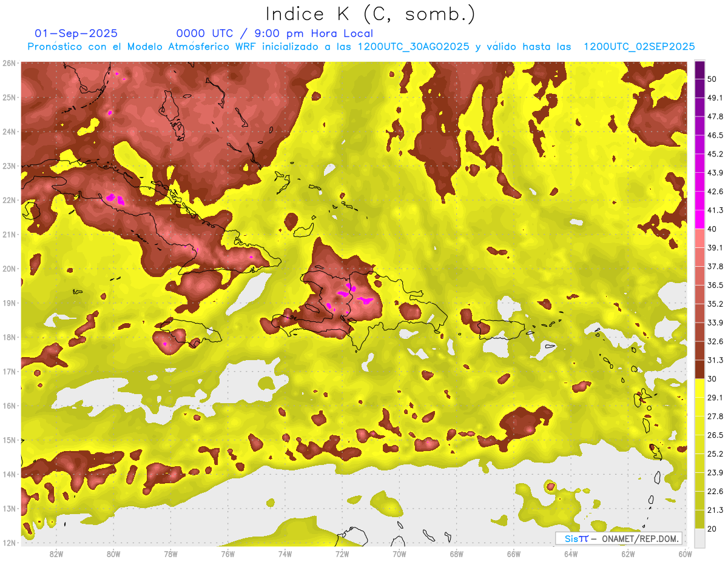Click the longitude axis label "80W"
The image size is (728, 562).
click(x=113, y=554)
